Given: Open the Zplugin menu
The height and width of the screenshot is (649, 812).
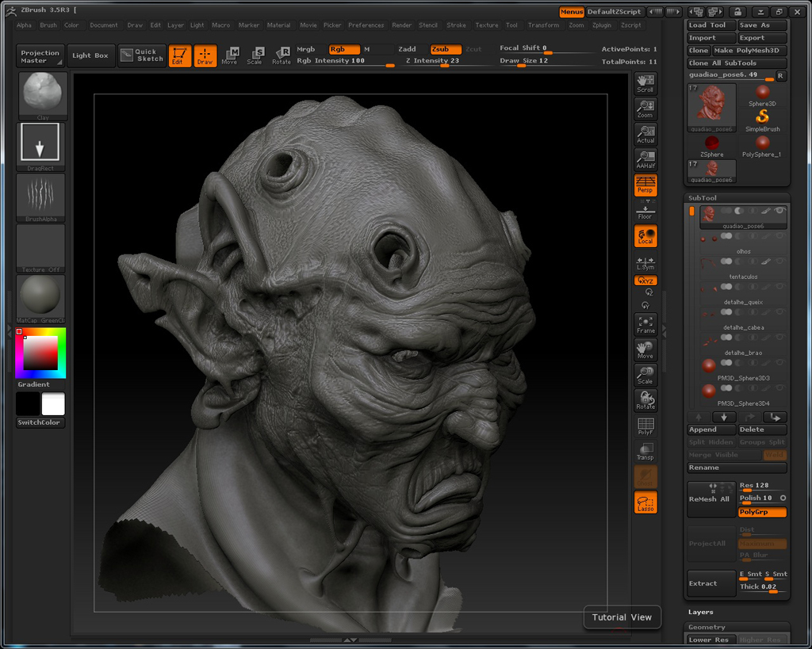Looking at the screenshot, I should point(602,25).
